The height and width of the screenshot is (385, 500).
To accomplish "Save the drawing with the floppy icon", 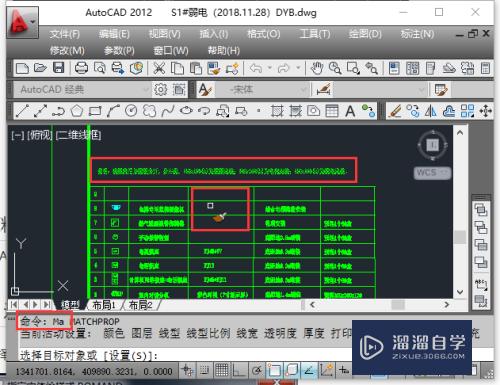I will (x=59, y=68).
